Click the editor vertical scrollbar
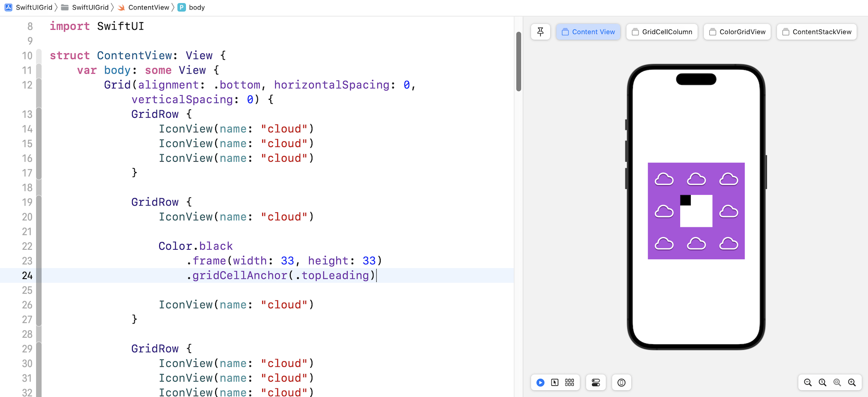The image size is (868, 397). click(x=519, y=61)
